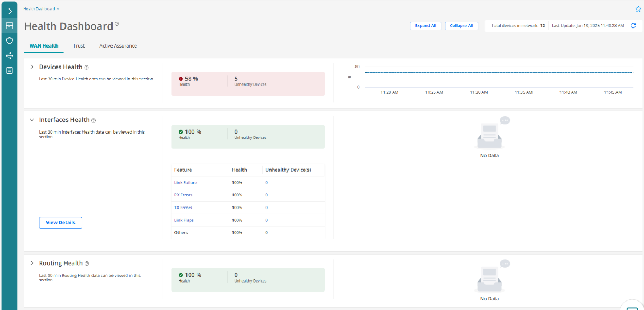Click info icon beside Routing Health

(87, 264)
